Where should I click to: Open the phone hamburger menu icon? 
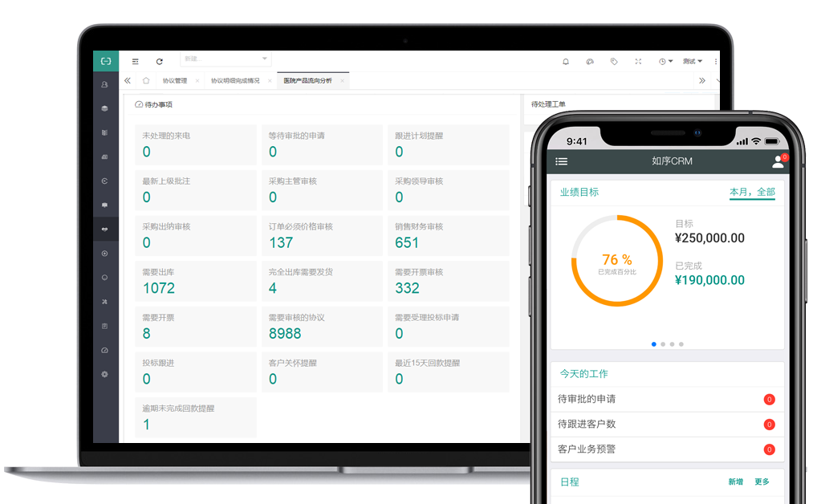pyautogui.click(x=562, y=161)
